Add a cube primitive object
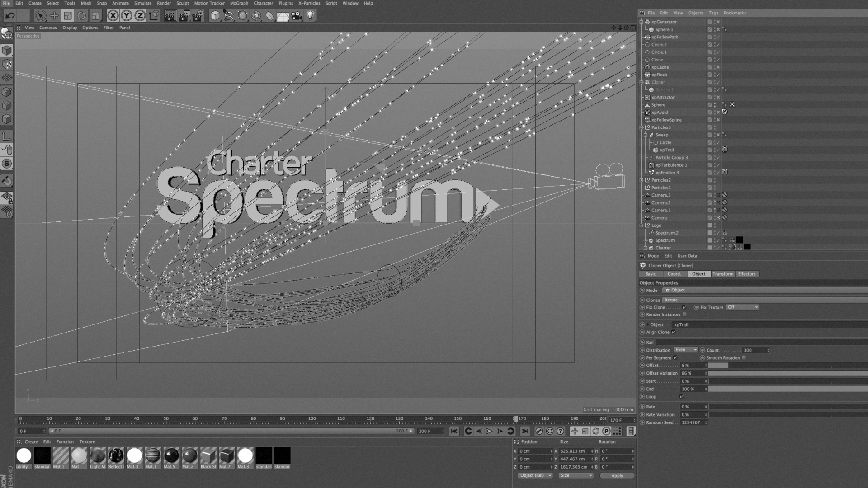Image resolution: width=868 pixels, height=488 pixels. (x=215, y=16)
